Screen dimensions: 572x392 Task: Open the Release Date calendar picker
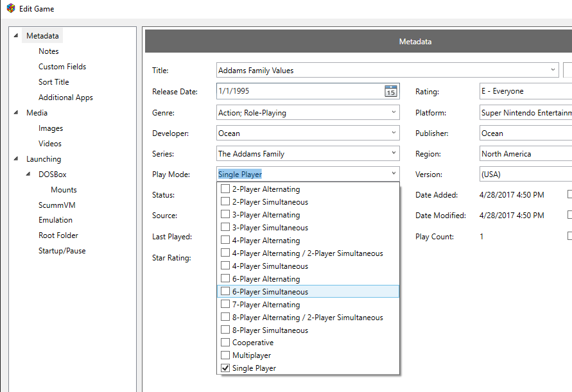391,91
